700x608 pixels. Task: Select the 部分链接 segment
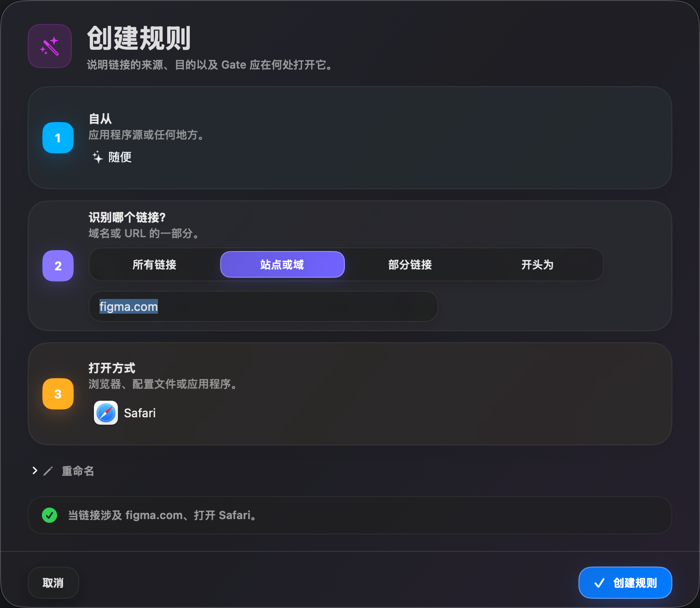410,264
